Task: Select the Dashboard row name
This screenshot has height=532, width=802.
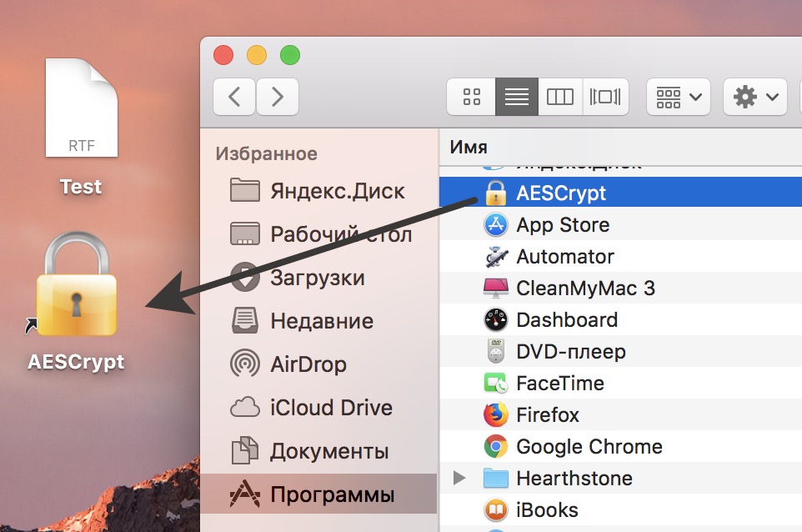Action: (567, 320)
